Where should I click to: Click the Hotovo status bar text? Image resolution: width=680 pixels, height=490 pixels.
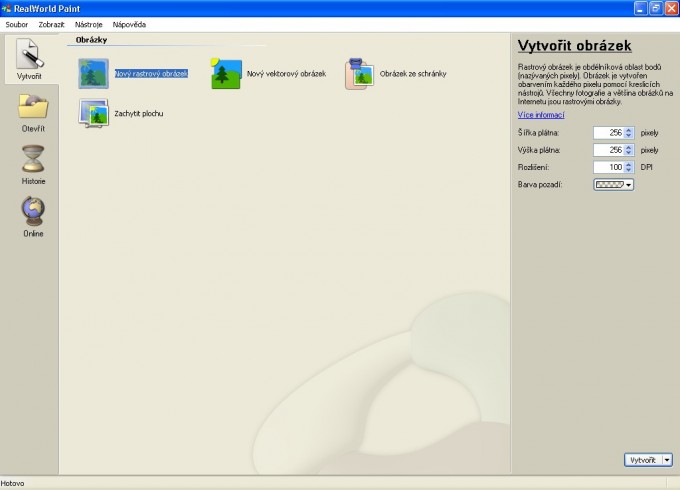point(12,483)
